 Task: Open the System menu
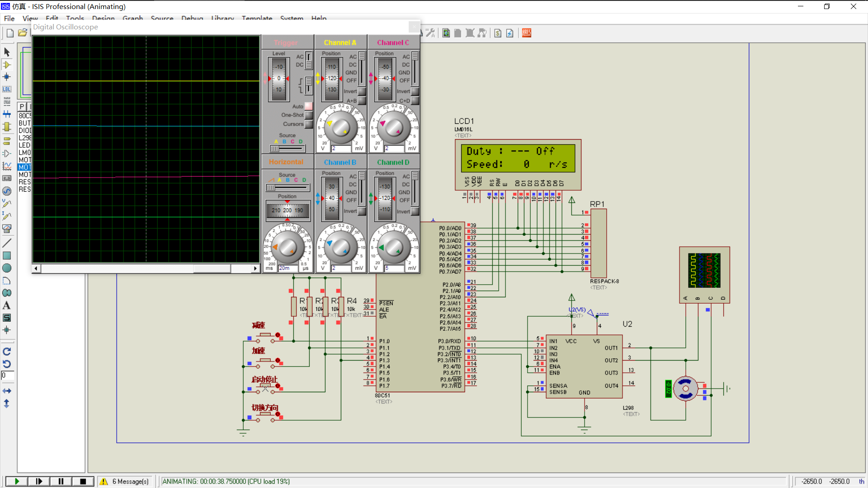292,19
